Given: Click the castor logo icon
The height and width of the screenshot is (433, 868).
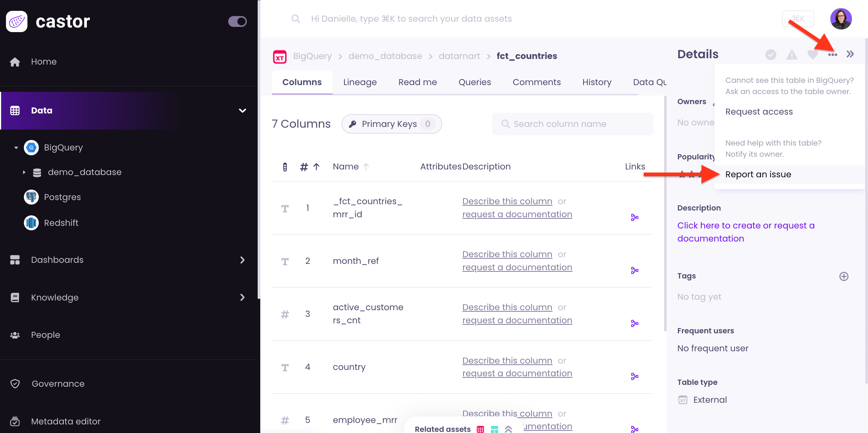Looking at the screenshot, I should (x=17, y=21).
